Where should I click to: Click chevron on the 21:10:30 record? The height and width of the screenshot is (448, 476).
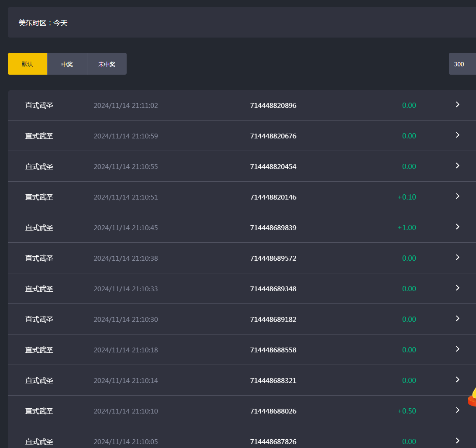click(x=457, y=318)
